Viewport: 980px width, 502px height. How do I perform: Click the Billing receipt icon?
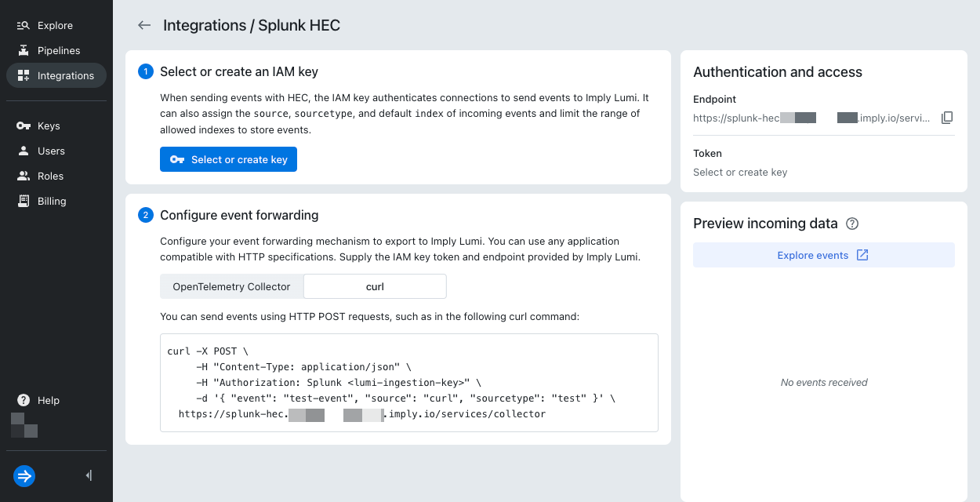(24, 202)
